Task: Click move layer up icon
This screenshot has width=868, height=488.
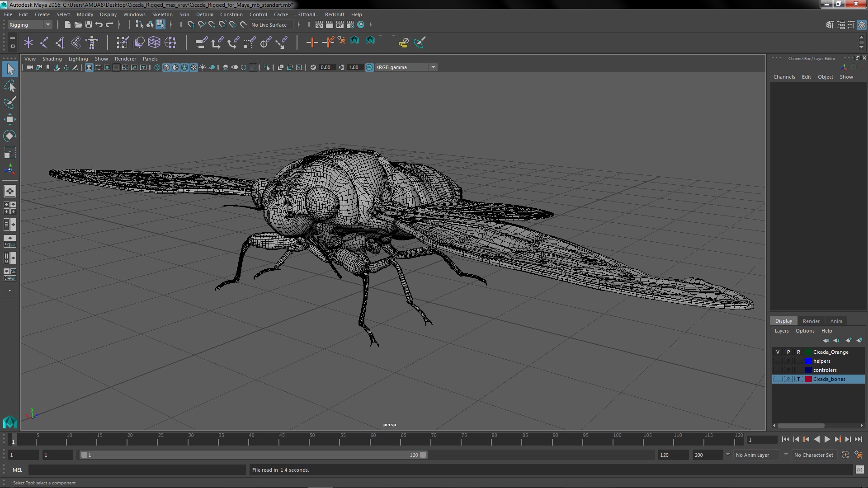Action: [826, 340]
